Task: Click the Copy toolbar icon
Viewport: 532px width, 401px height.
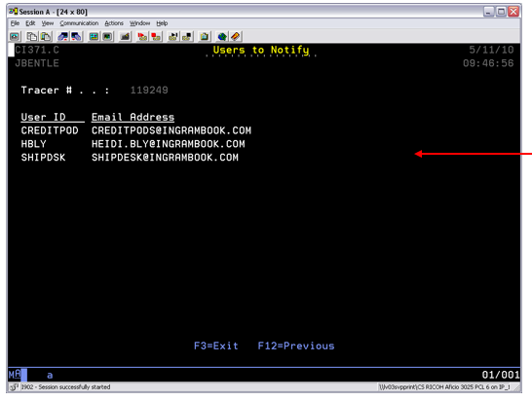Action: pyautogui.click(x=32, y=36)
